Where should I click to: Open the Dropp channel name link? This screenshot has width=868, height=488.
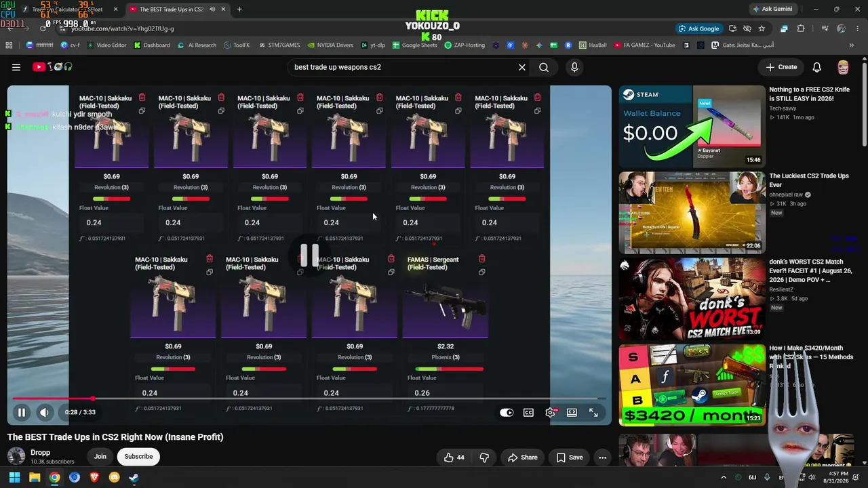(x=40, y=453)
